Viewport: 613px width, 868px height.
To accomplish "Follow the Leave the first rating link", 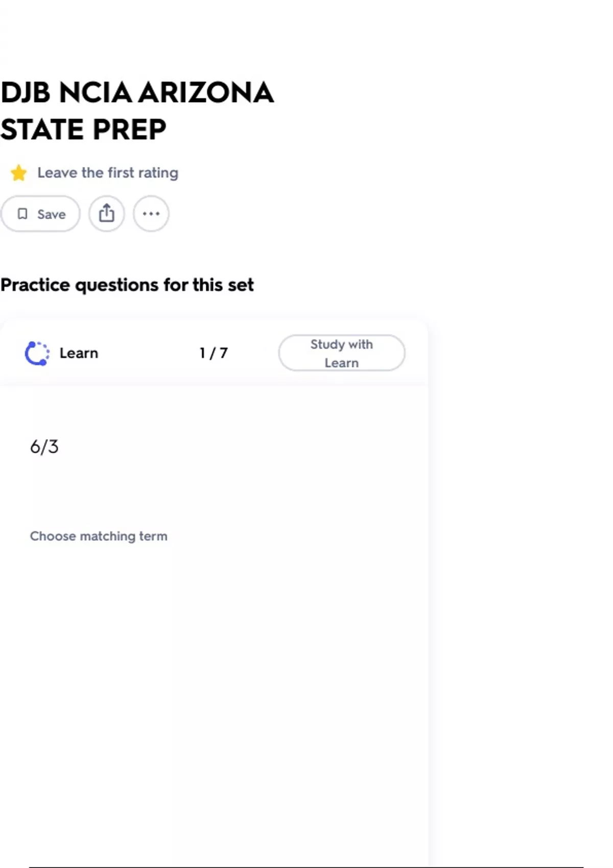I will pyautogui.click(x=107, y=173).
